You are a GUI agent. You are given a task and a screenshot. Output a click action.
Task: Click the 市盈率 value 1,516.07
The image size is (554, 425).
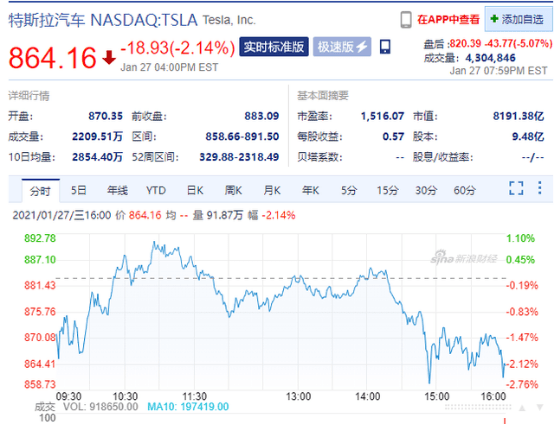tap(382, 116)
